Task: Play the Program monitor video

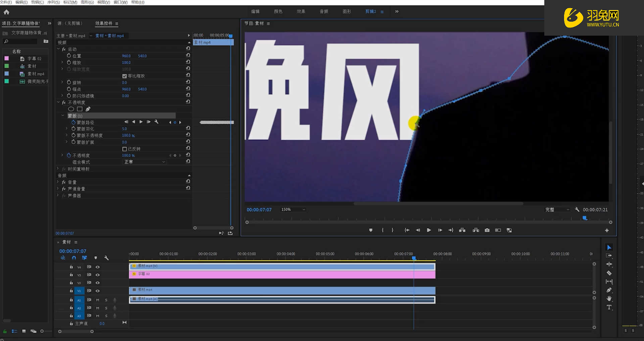Action: coord(429,230)
